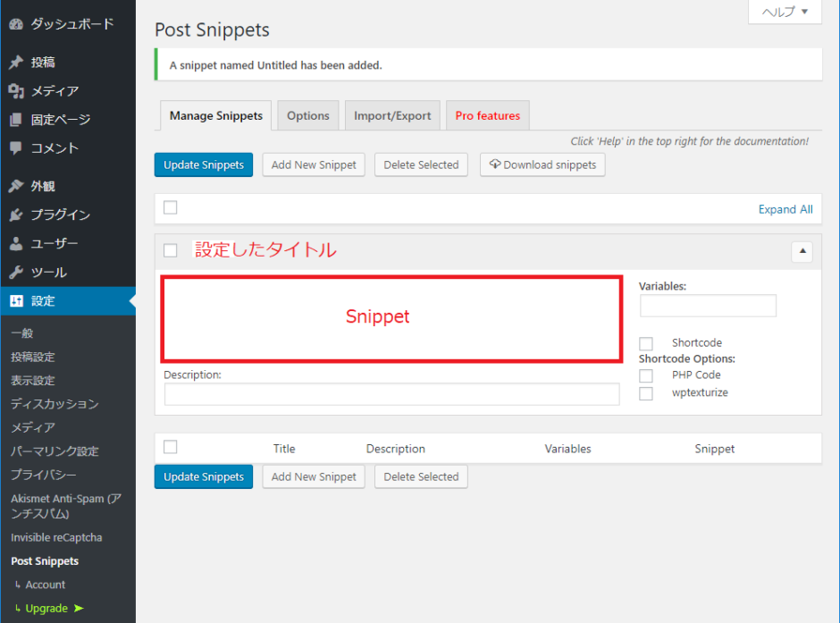Click the Pages icon in sidebar
This screenshot has height=623, width=840.
[15, 120]
